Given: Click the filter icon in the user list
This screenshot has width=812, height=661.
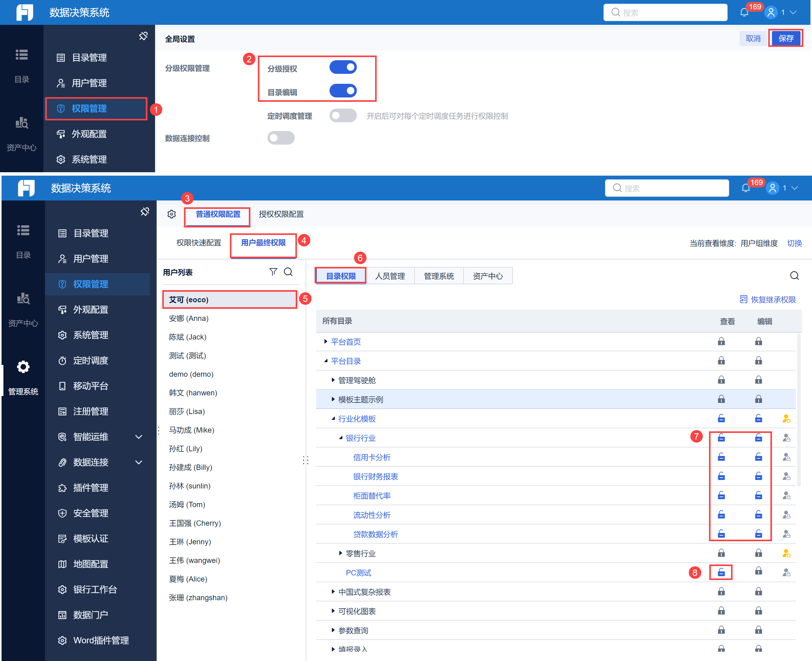Looking at the screenshot, I should 273,272.
